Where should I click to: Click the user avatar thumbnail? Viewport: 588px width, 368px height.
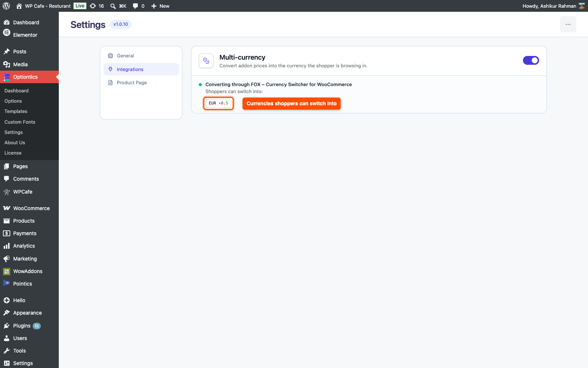tap(582, 6)
